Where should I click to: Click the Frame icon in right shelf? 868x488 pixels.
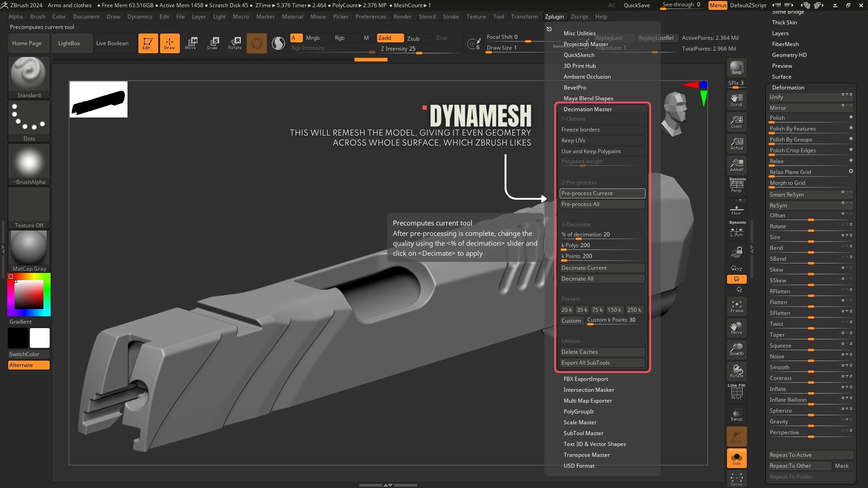pyautogui.click(x=736, y=306)
